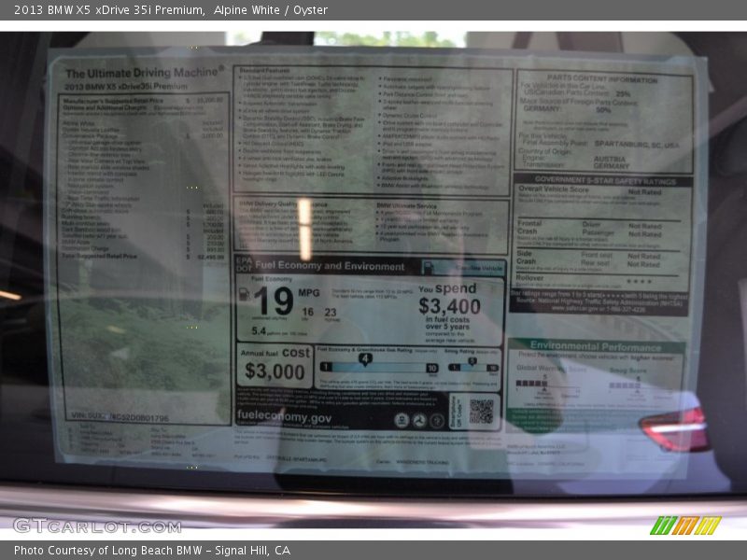The height and width of the screenshot is (560, 747).
Task: Click the 'Standard Features' heading
Action: tap(264, 71)
